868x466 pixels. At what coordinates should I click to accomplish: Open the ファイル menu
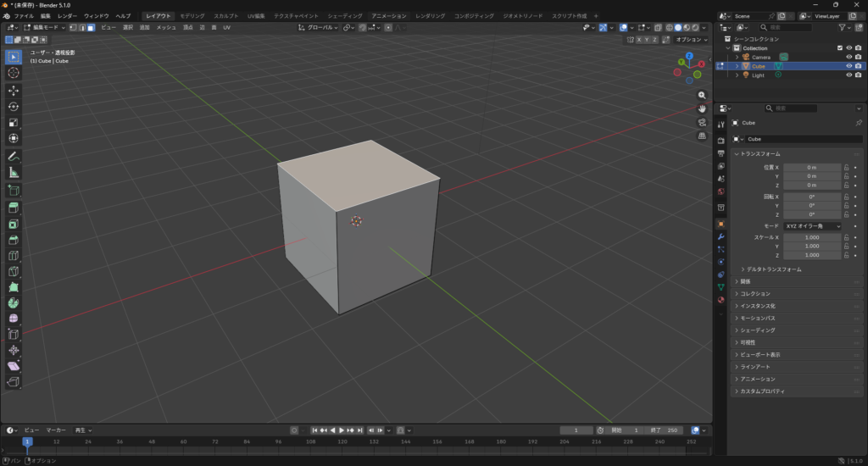pyautogui.click(x=23, y=16)
